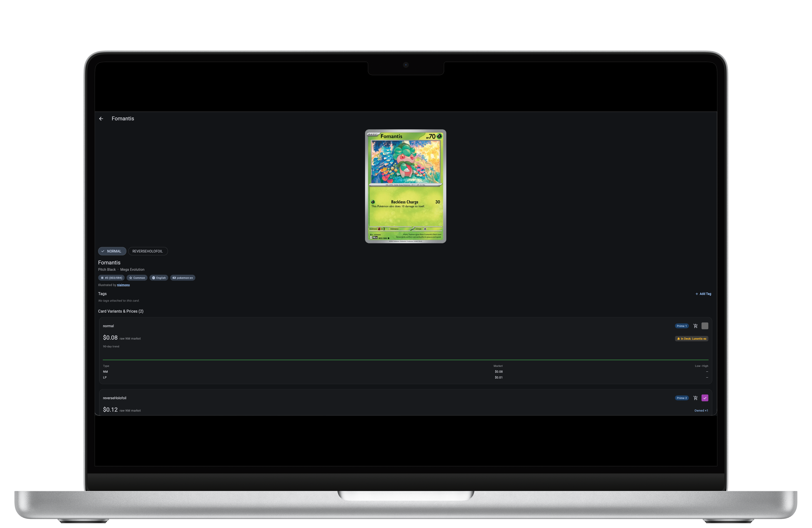This screenshot has height=528, width=812.
Task: Click the 'reverseHolofoil' variant name label
Action: [115, 398]
